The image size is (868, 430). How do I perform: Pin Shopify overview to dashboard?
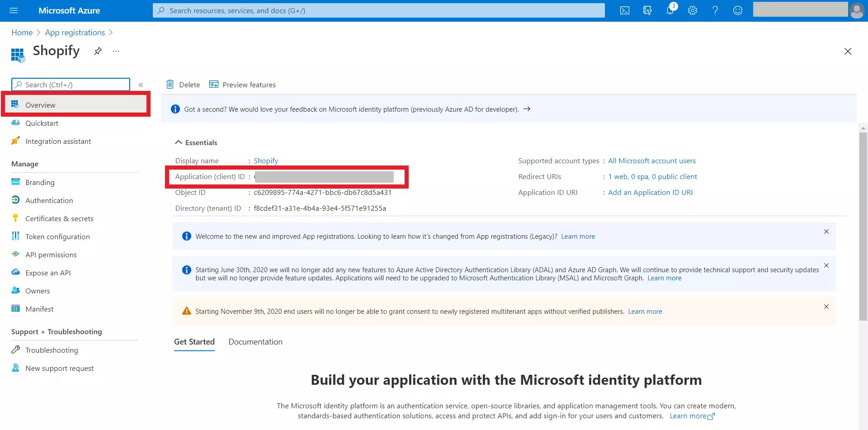pyautogui.click(x=97, y=51)
